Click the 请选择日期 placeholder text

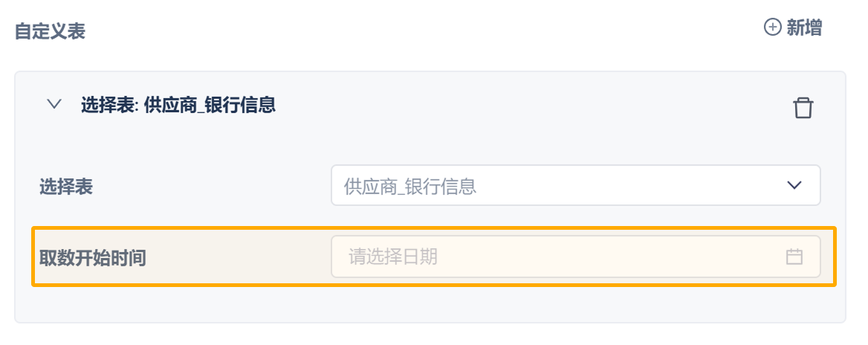point(393,257)
